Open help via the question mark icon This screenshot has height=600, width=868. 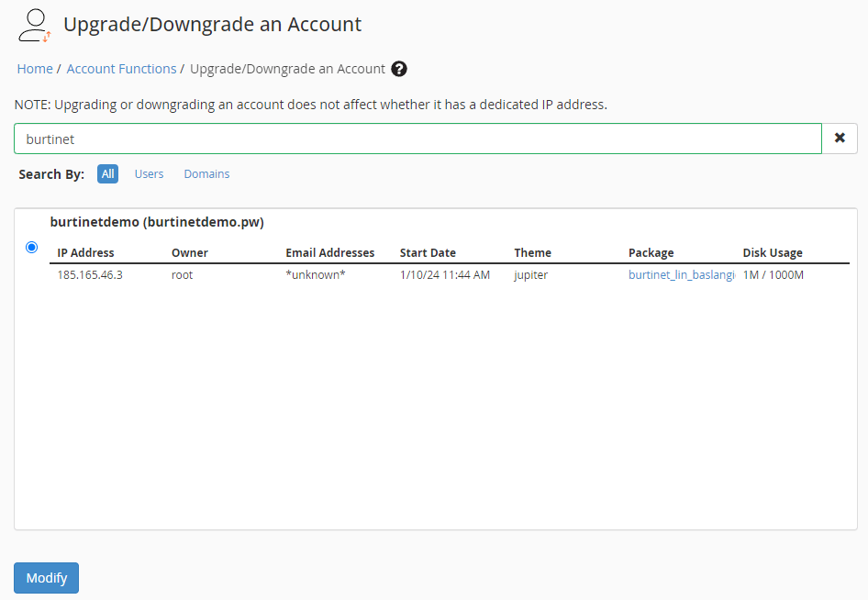[398, 69]
